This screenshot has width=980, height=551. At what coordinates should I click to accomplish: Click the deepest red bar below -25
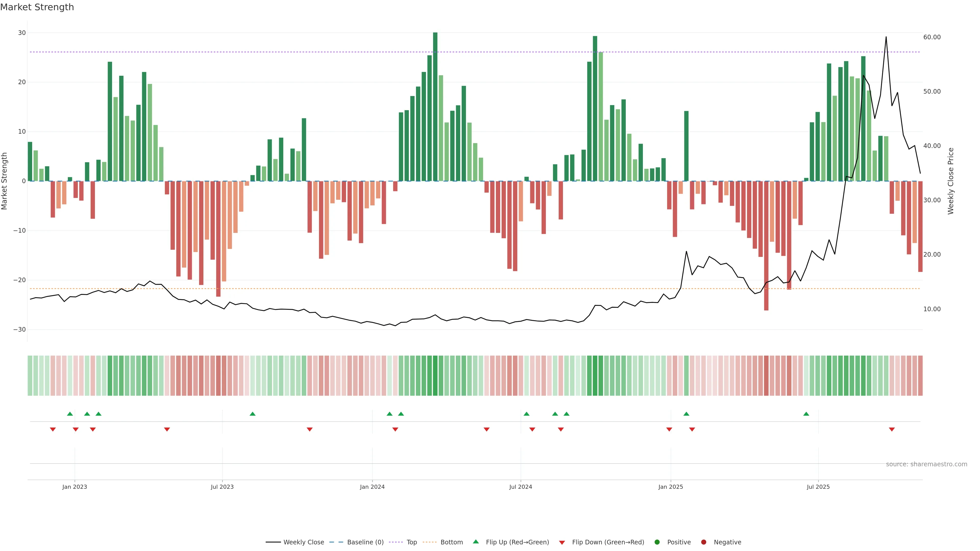click(x=766, y=246)
